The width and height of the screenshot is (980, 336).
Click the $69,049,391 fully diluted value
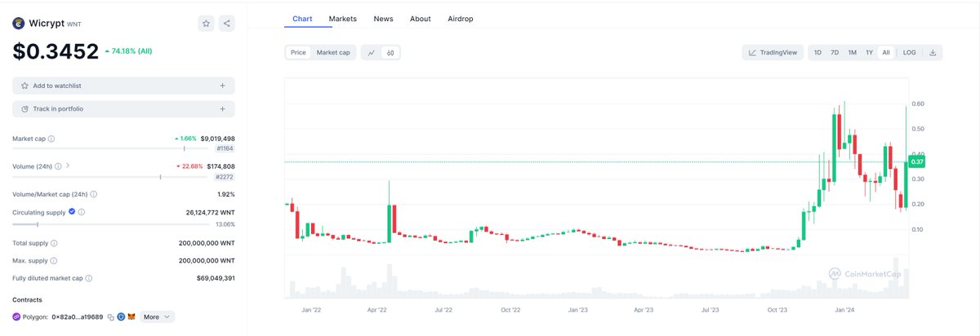coord(215,278)
